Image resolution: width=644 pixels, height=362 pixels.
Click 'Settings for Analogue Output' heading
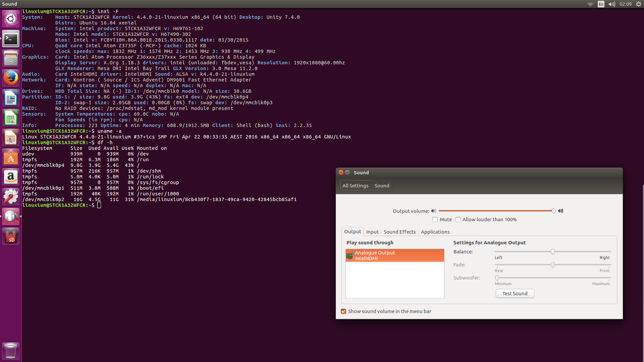point(489,243)
